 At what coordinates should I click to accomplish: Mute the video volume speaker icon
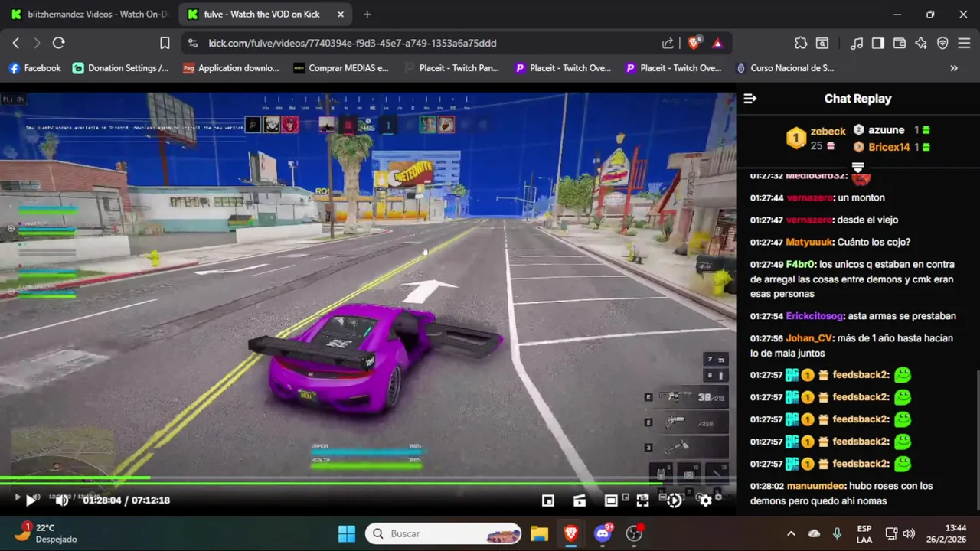tap(62, 500)
